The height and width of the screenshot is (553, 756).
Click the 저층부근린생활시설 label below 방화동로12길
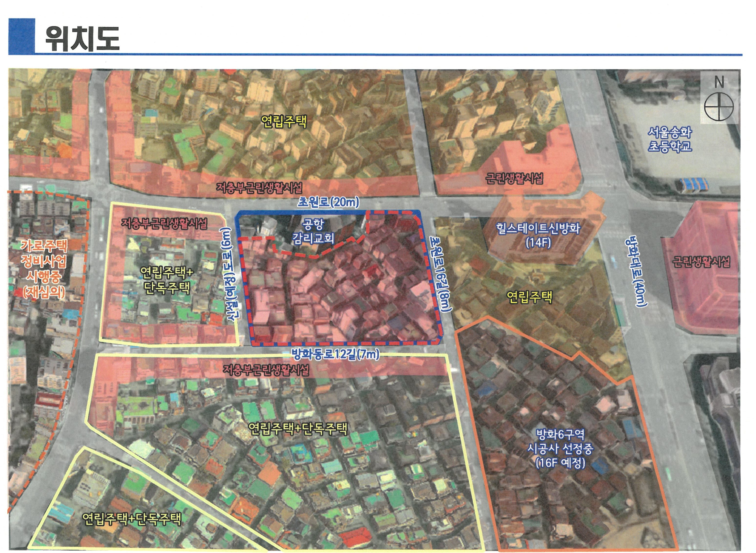[266, 371]
